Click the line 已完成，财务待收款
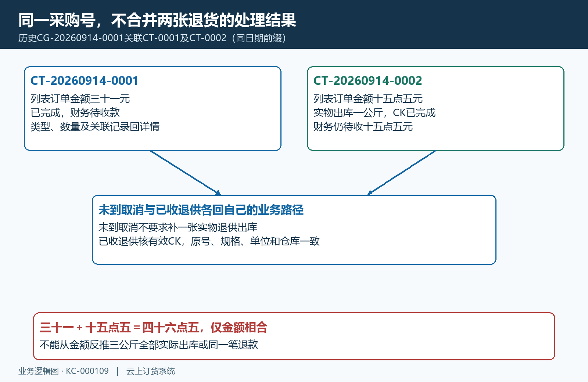Screen dimensions: 588x382 coord(75,113)
